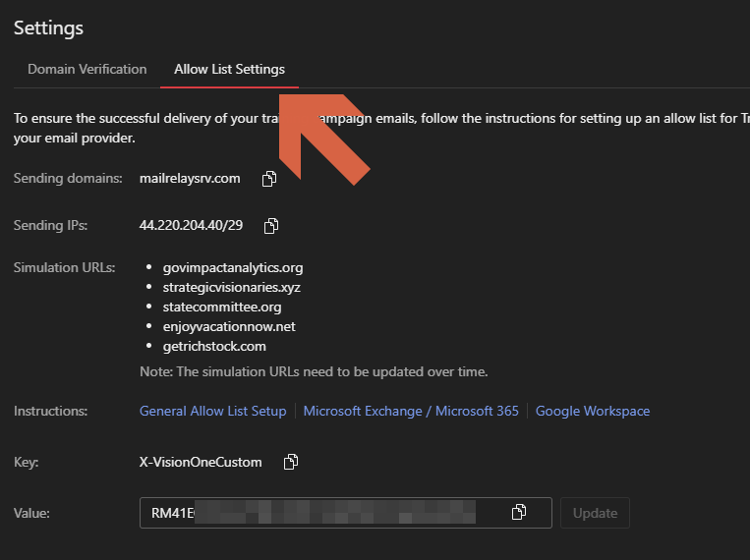
Task: Copy the X-VisionOneCustom key
Action: 291,462
